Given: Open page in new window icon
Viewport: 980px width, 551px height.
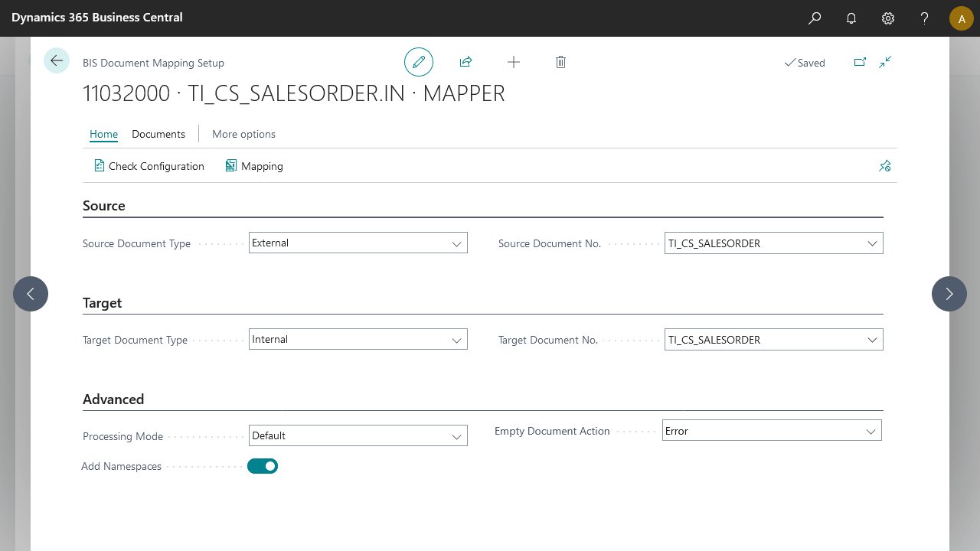Looking at the screenshot, I should 860,62.
